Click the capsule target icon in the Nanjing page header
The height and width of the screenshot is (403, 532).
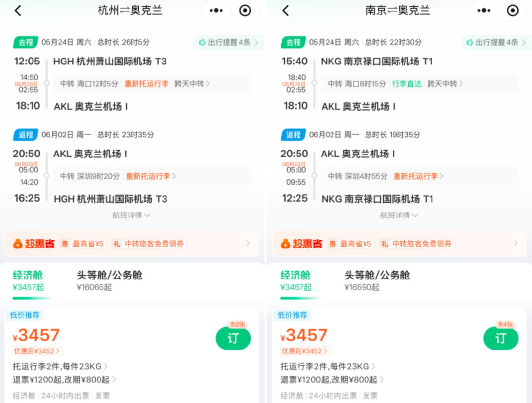[x=513, y=10]
